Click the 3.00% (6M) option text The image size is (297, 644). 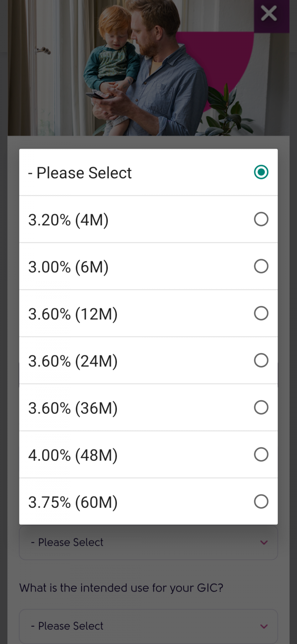point(68,267)
